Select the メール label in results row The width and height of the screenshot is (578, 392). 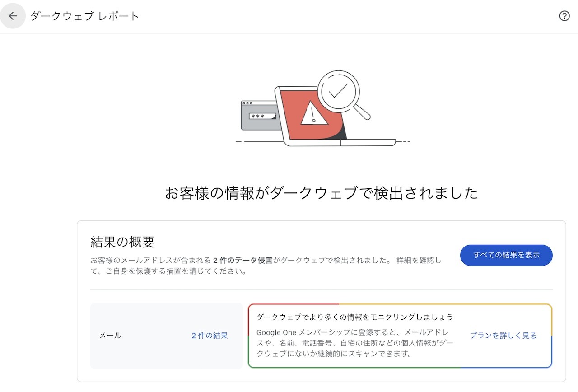click(x=110, y=336)
